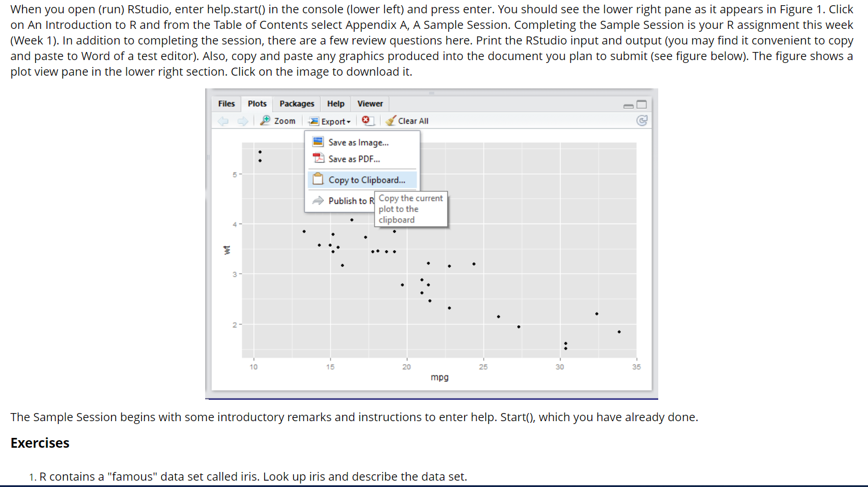Click the Publish to RPubs arrow icon
The height and width of the screenshot is (487, 868).
click(x=317, y=200)
